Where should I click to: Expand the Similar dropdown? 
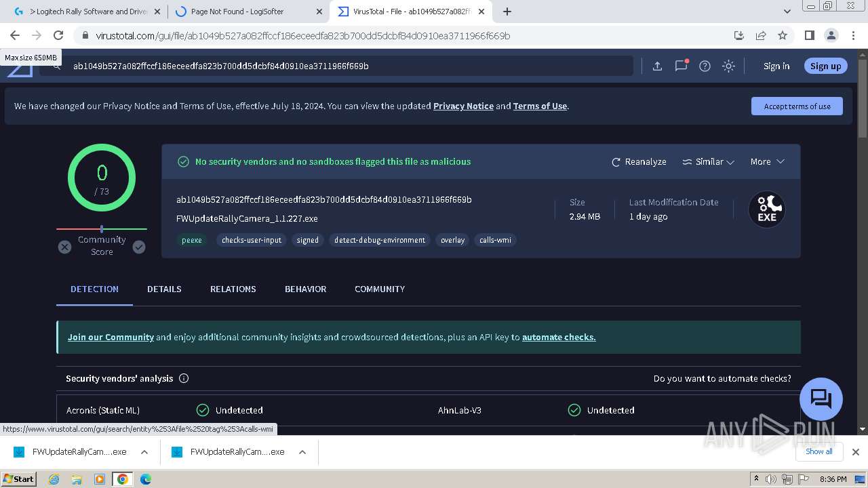coord(708,161)
